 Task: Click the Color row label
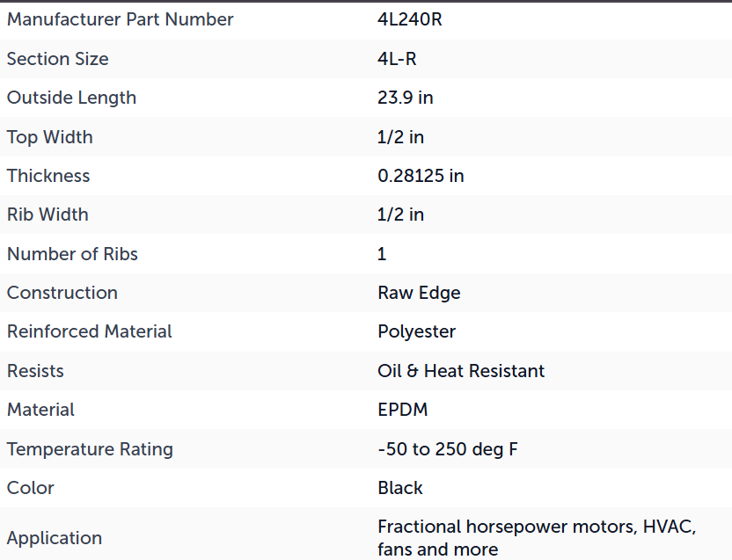[x=30, y=488]
